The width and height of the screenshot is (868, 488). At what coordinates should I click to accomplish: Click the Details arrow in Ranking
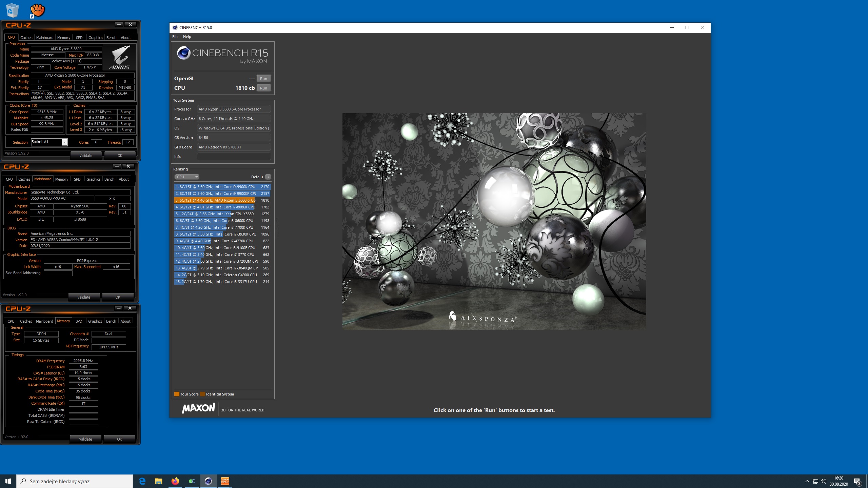pos(268,177)
